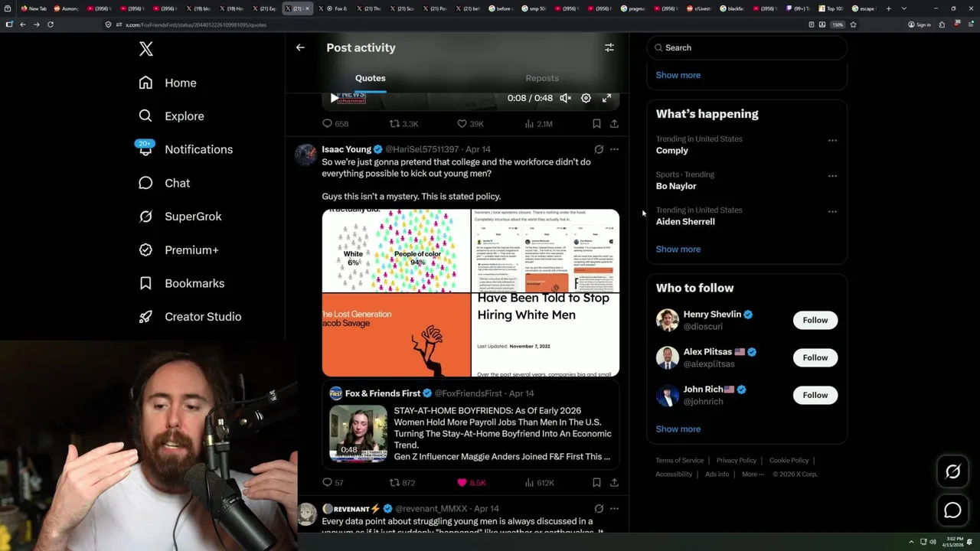Bookmark the post with 2.1M views
Screen dimensions: 980x551
point(596,124)
